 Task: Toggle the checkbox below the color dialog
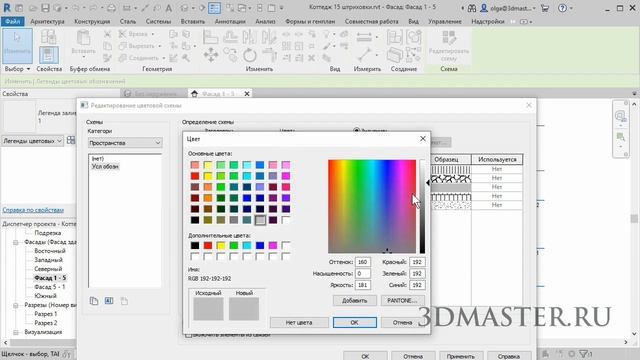tap(188, 335)
